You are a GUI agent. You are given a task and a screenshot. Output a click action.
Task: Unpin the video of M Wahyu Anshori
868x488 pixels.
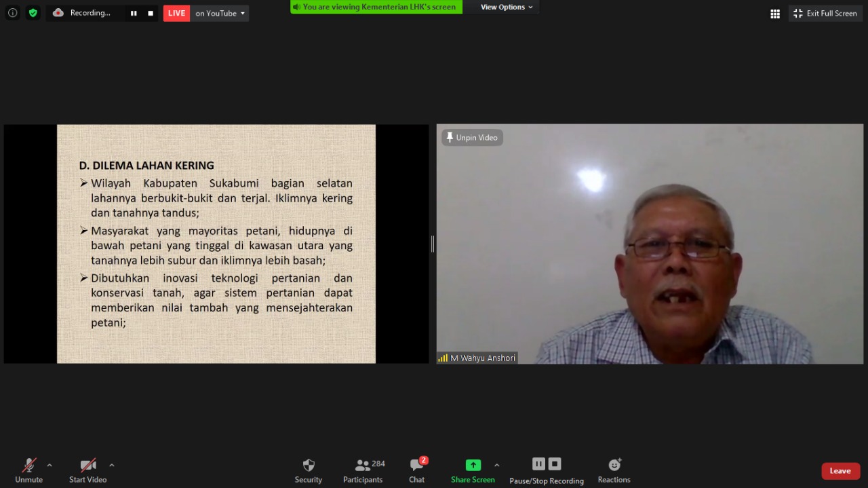pos(472,138)
